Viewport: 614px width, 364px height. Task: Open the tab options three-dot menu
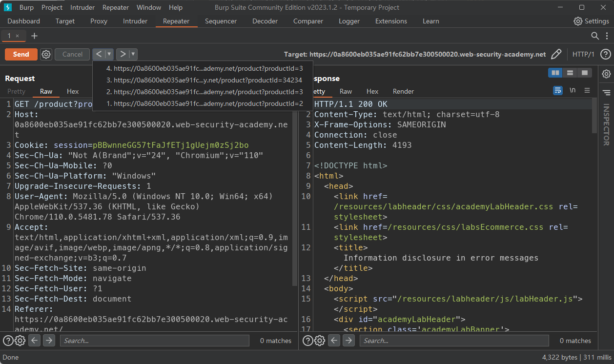(606, 36)
